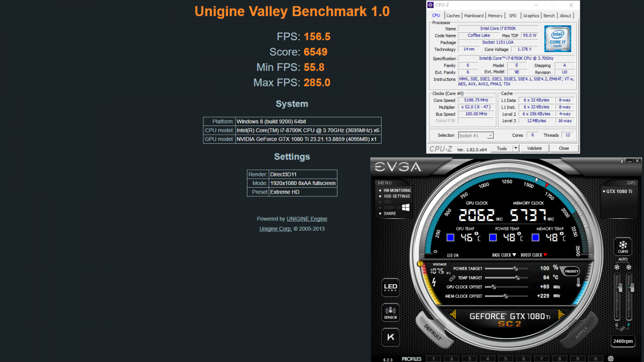This screenshot has height=362, width=644.
Task: Click the thermometer icon next to Priority
Action: pos(577,283)
